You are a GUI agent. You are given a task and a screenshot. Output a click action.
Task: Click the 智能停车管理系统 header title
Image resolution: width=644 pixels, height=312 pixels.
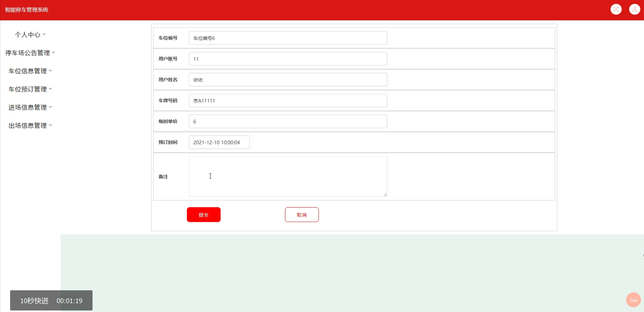(27, 10)
